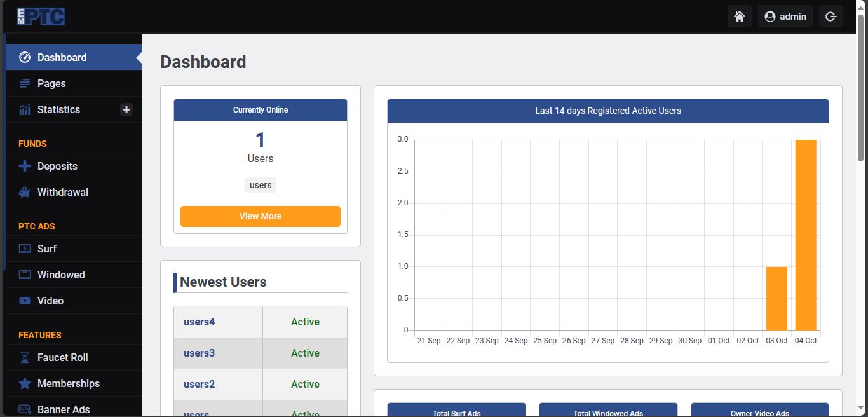Click the Pages lines icon
The height and width of the screenshot is (417, 868).
[x=25, y=83]
